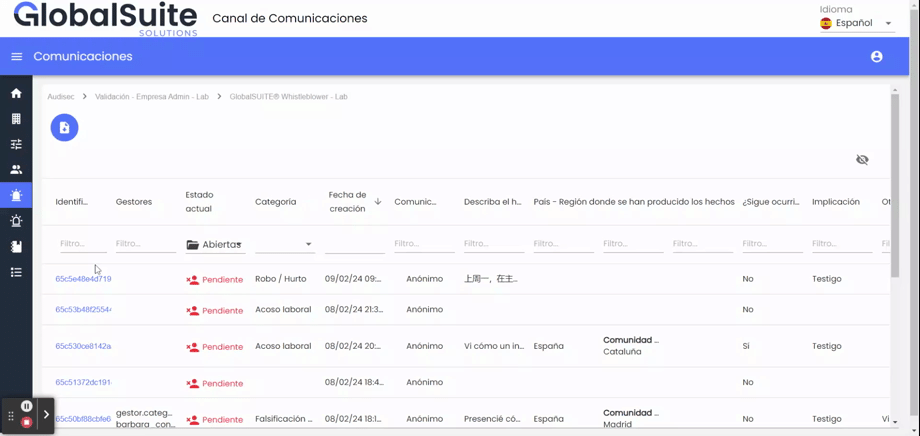Open communication 65c5e48e4d719 link
The height and width of the screenshot is (436, 920).
[x=83, y=279]
